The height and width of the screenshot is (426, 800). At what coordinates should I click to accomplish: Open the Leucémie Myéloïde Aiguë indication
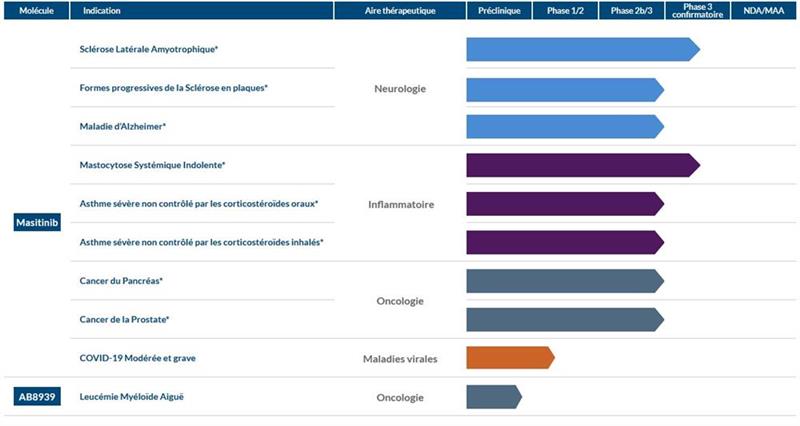pos(131,397)
